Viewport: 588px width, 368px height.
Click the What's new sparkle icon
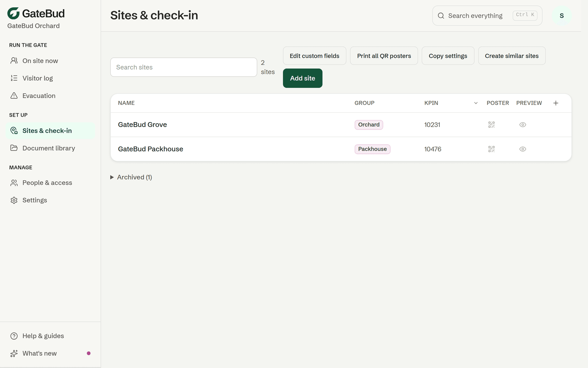coord(14,353)
